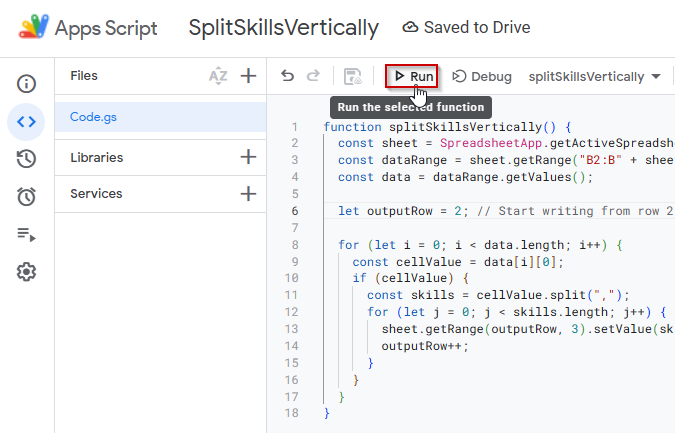
Task: Click the Redo arrow in toolbar
Action: 313,76
